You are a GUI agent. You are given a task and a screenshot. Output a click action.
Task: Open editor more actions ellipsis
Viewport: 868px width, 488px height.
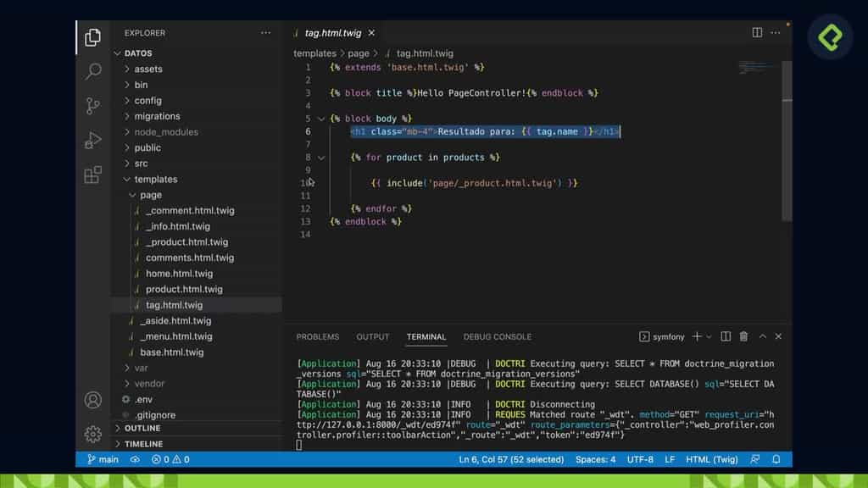click(x=776, y=33)
